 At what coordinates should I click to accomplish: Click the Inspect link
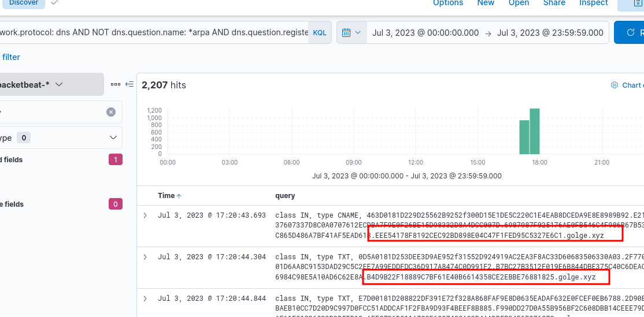click(593, 3)
